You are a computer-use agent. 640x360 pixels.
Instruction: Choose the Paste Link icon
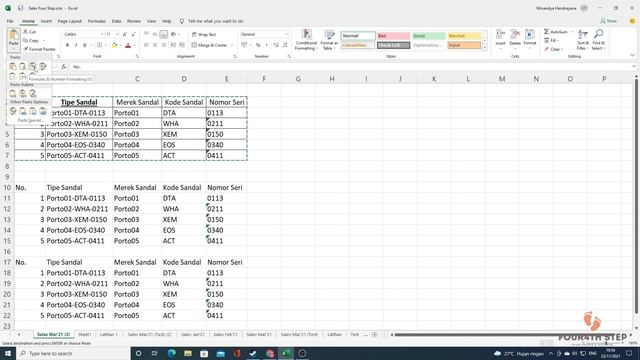[22, 111]
